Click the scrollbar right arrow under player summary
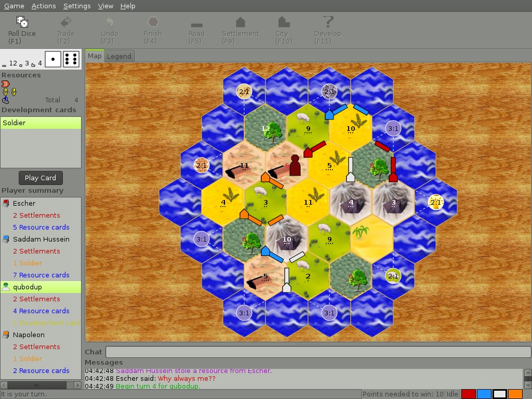The height and width of the screenshot is (399, 532). click(77, 385)
